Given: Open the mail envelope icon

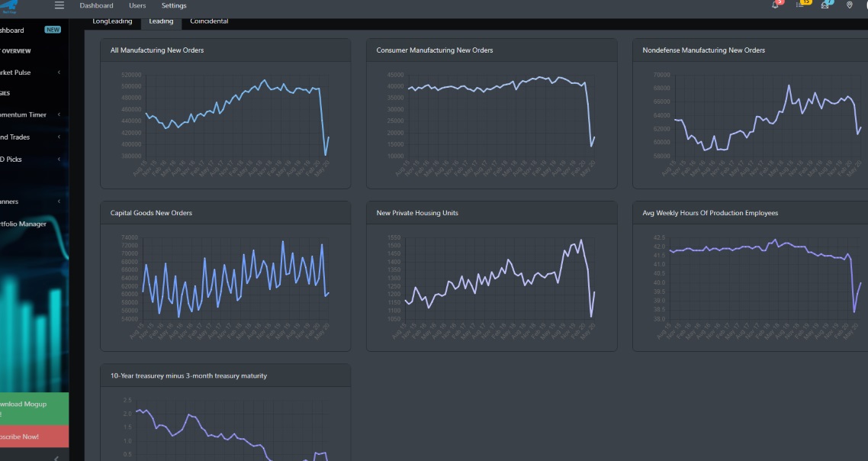Looking at the screenshot, I should [x=825, y=5].
